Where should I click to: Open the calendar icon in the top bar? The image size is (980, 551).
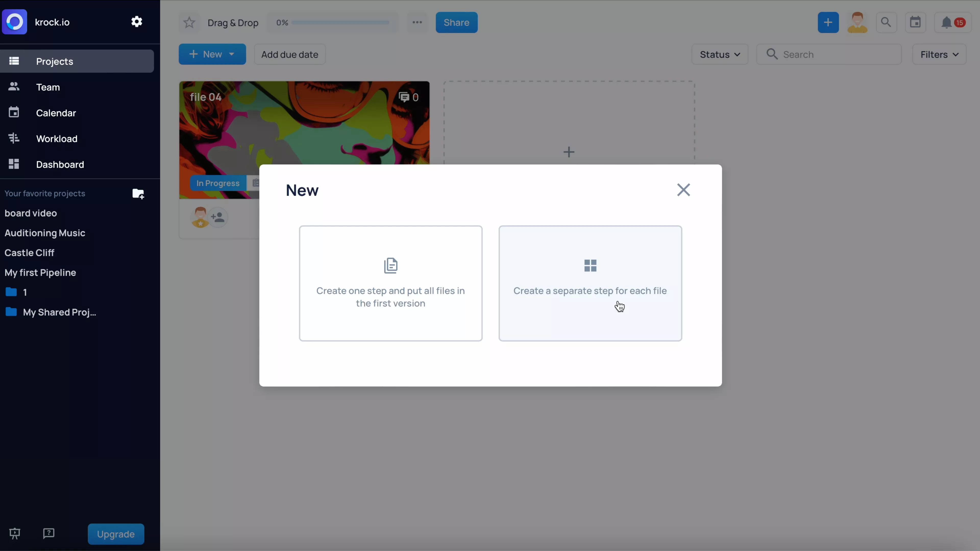915,22
